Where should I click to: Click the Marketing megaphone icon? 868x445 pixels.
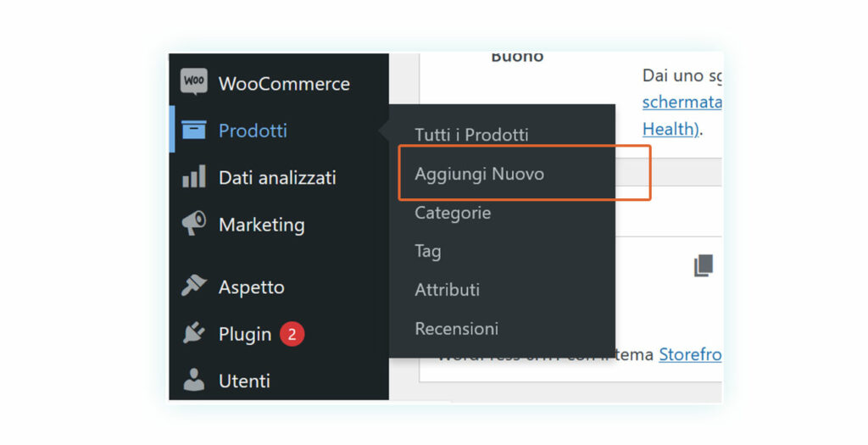coord(194,224)
